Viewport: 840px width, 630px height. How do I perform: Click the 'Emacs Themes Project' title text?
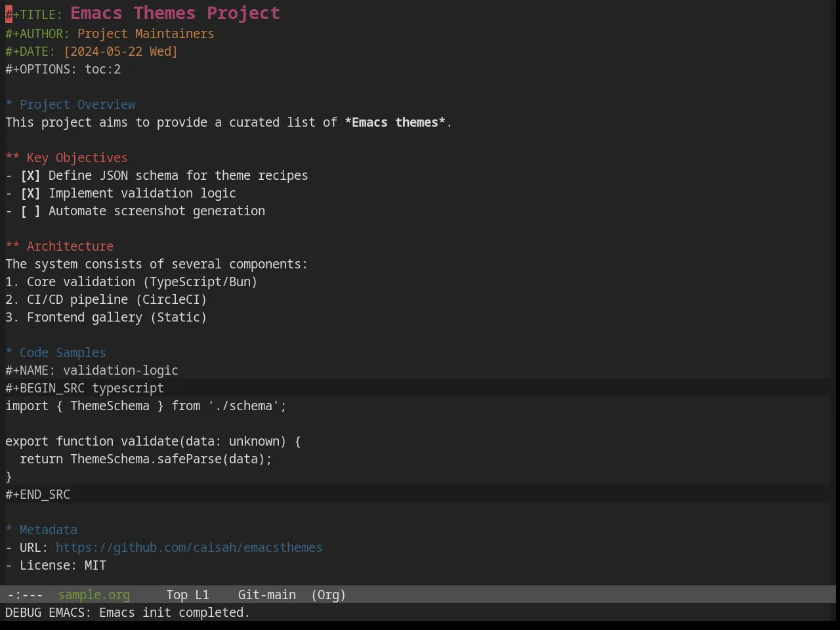pos(175,13)
